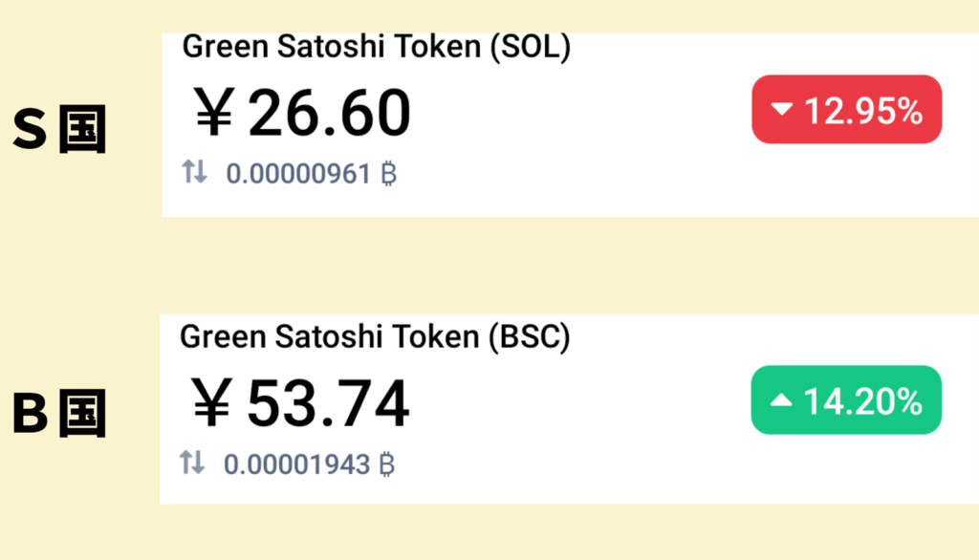The image size is (979, 560).
Task: Click the 国 character next to letter S
Action: pos(82,133)
